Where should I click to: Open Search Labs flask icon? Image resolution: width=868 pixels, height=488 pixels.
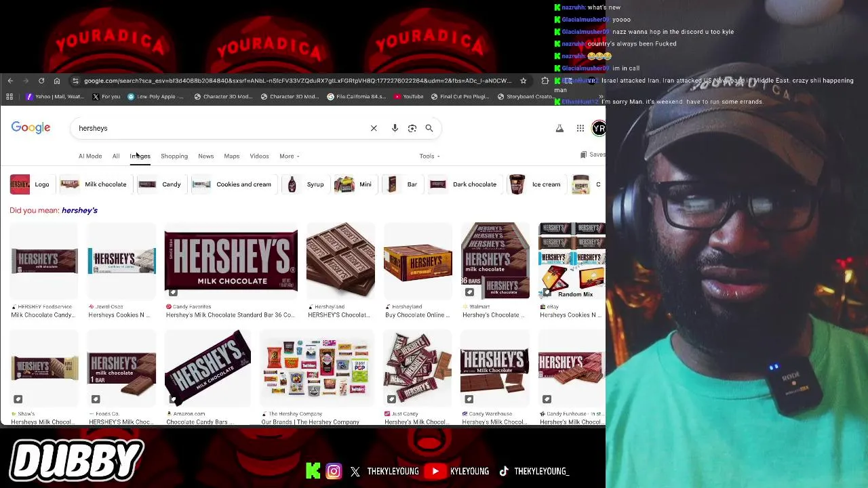tap(559, 128)
